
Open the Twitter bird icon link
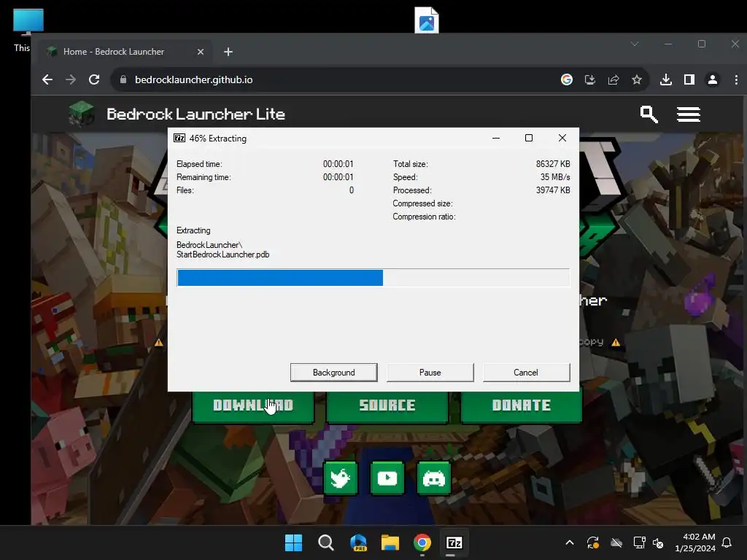(x=341, y=478)
